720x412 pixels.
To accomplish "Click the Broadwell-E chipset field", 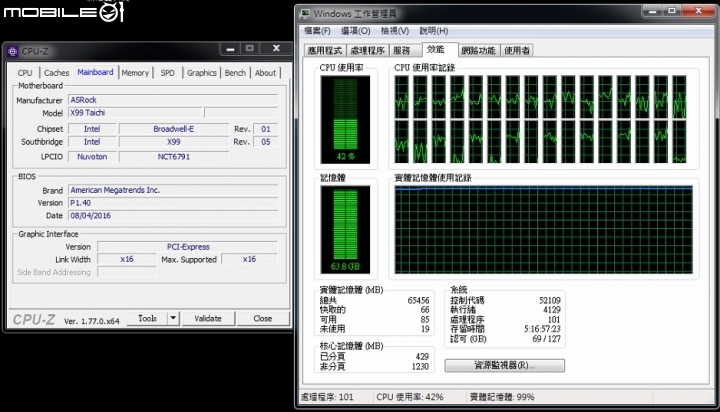I will point(174,129).
